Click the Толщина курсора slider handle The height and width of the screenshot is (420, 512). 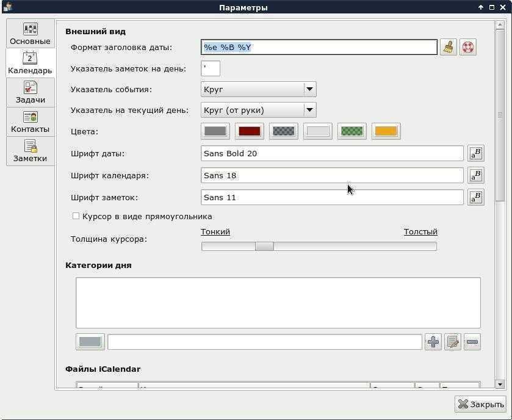264,246
